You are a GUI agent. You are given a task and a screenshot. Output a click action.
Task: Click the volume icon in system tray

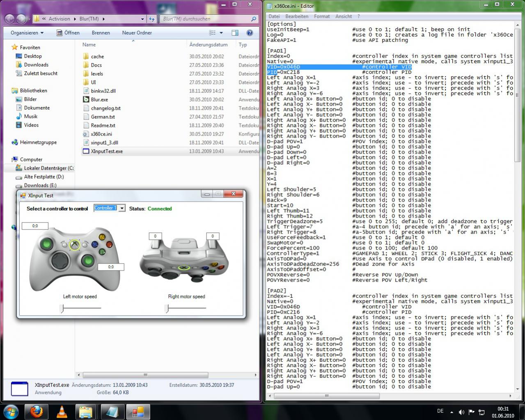coord(461,412)
